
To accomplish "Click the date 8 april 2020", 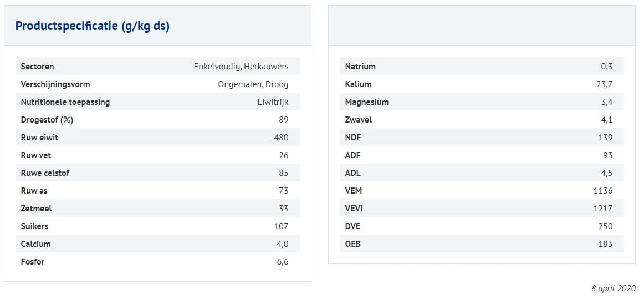I will [614, 288].
